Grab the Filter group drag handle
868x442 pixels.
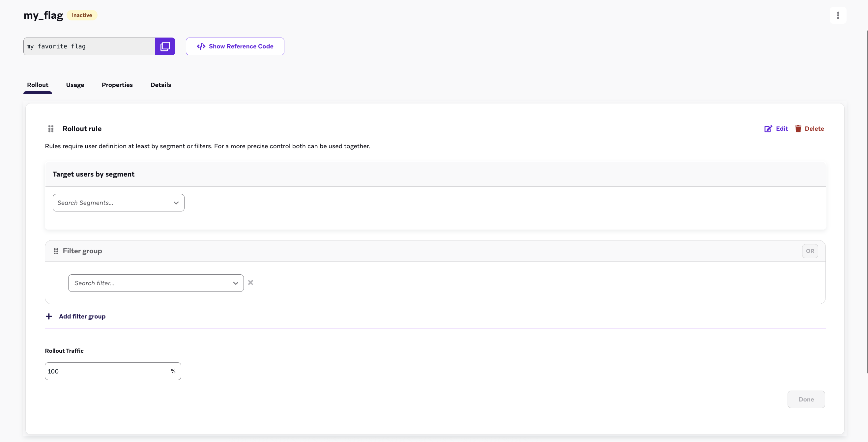coord(56,251)
